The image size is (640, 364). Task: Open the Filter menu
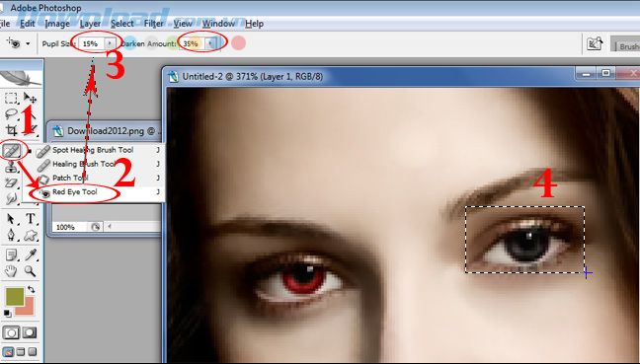point(153,24)
